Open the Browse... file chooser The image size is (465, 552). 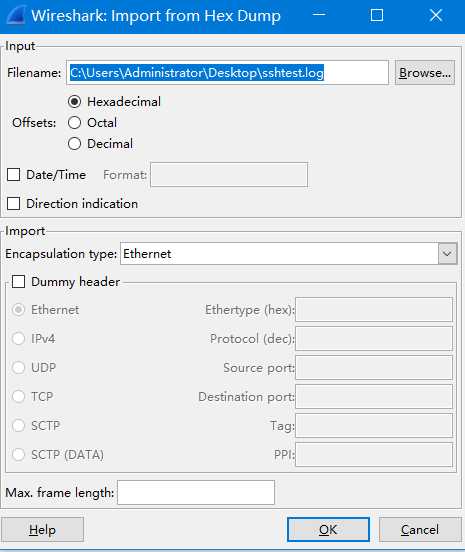tap(425, 73)
